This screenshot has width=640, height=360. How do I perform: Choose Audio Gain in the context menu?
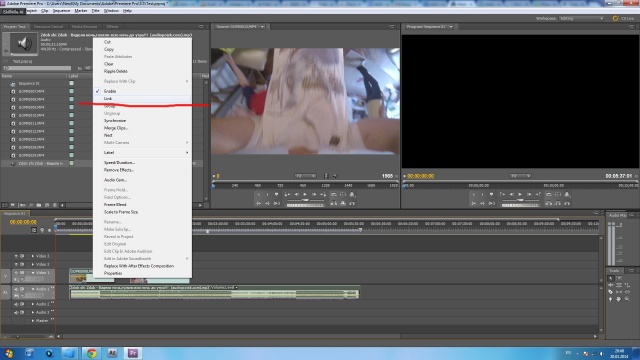click(x=142, y=180)
